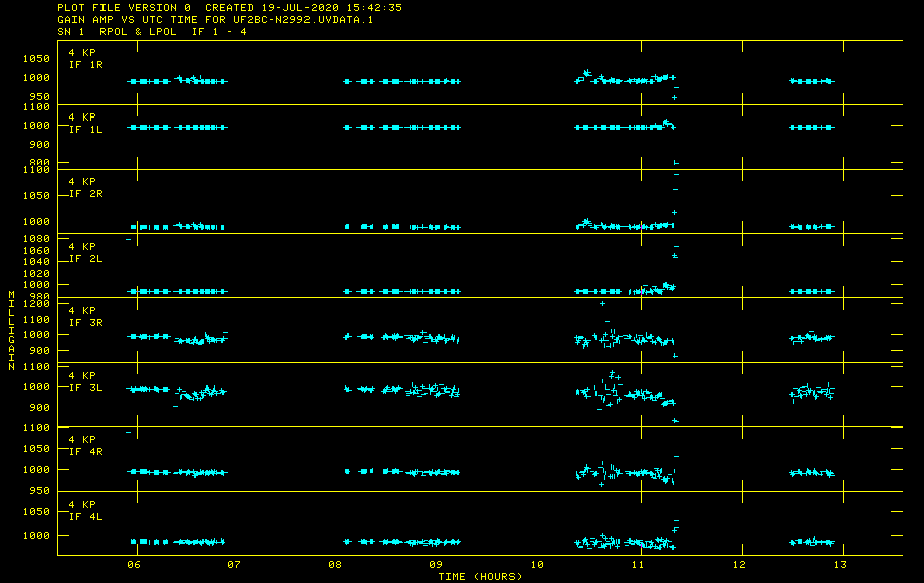Image resolution: width=924 pixels, height=583 pixels.
Task: Click the IF 3R panel label
Action: pyautogui.click(x=85, y=322)
